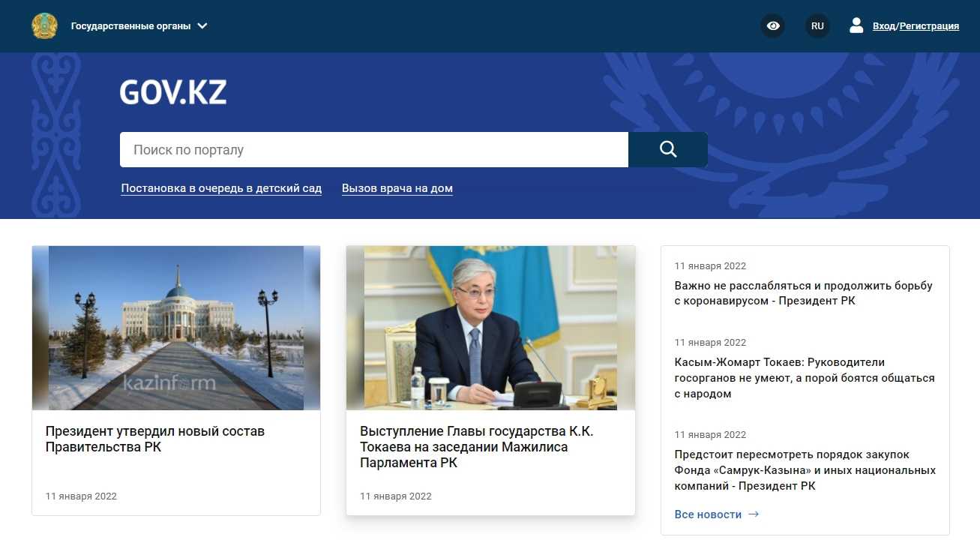Viewport: 980px width, 552px height.
Task: Click date above Важно не расслабляться headline
Action: tap(710, 266)
